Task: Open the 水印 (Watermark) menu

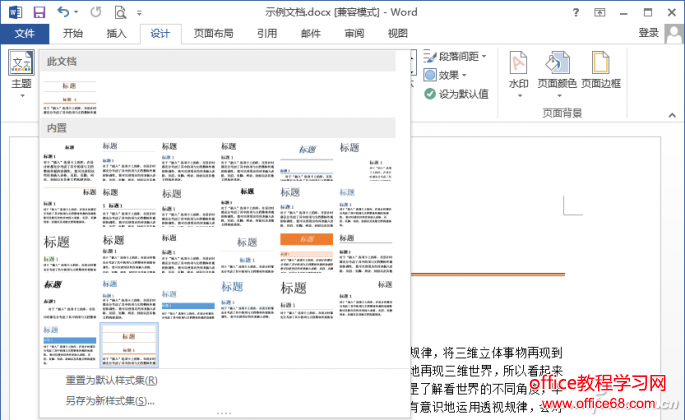Action: (x=519, y=74)
